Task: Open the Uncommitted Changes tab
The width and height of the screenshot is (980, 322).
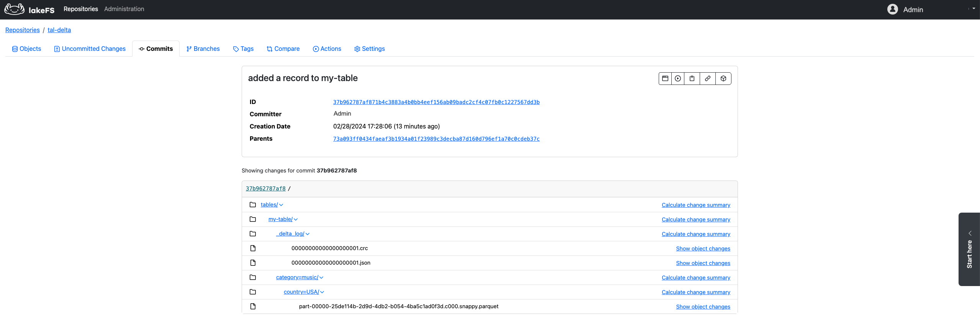Action: click(90, 49)
